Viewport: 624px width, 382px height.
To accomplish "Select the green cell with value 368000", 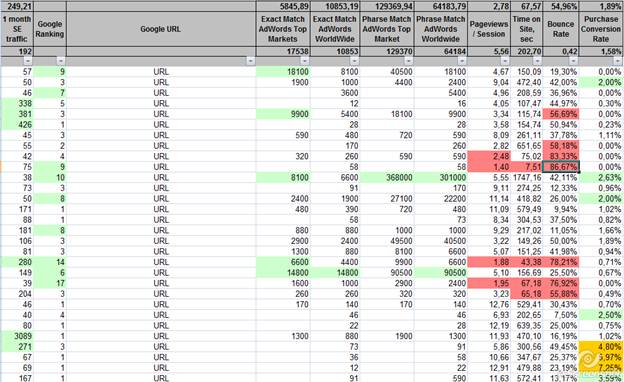I will point(387,177).
